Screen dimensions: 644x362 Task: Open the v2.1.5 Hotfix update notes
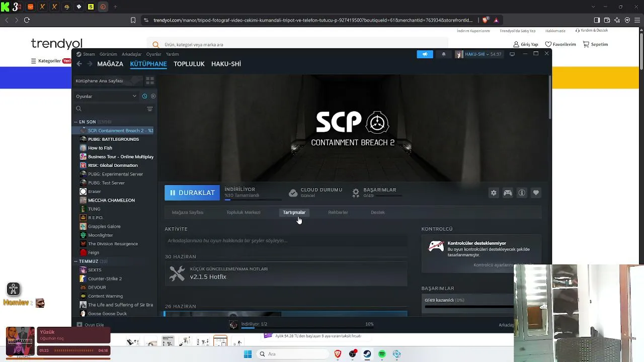click(286, 273)
